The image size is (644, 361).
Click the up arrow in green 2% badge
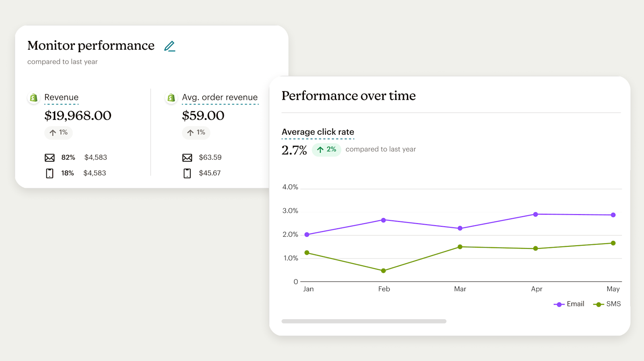coord(320,150)
